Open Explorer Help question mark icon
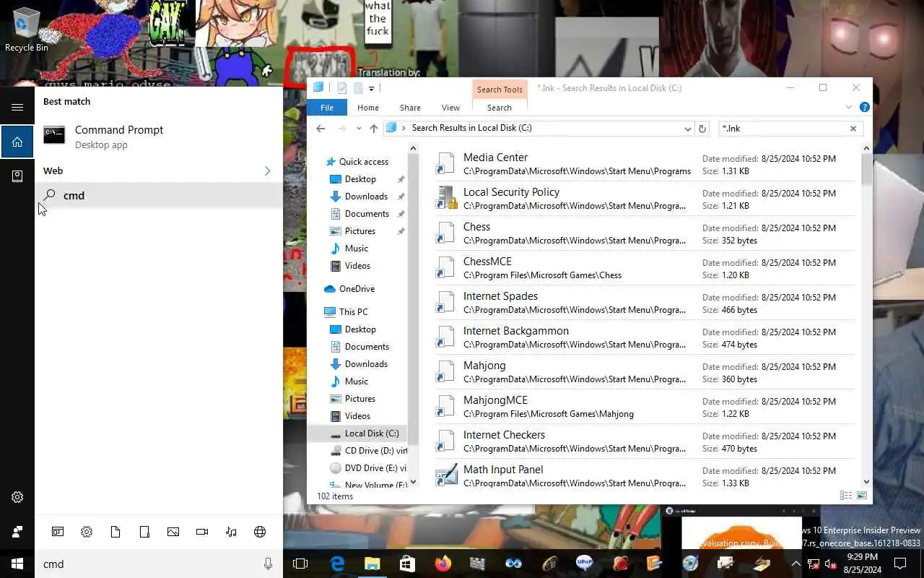This screenshot has width=924, height=578. point(864,107)
